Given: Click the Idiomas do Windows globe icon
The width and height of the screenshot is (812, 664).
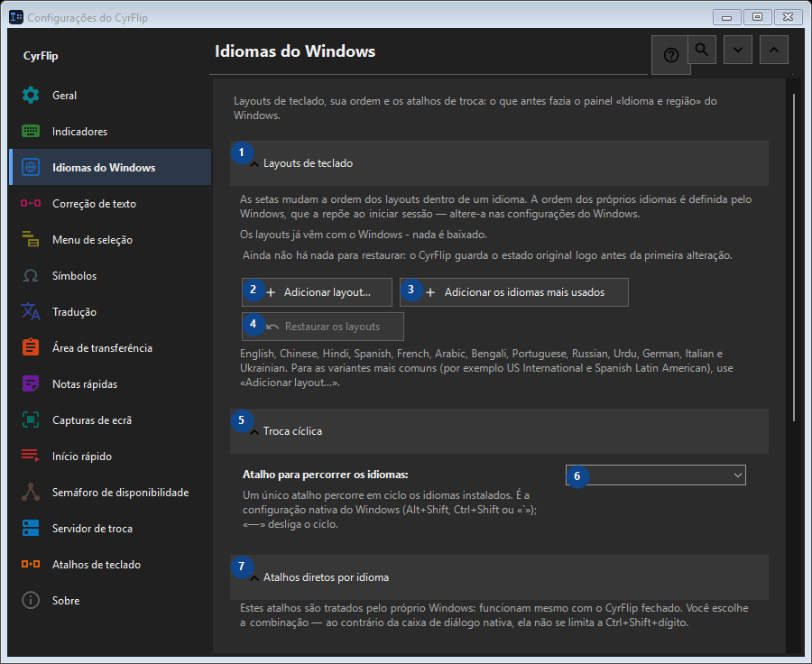Looking at the screenshot, I should pyautogui.click(x=31, y=167).
